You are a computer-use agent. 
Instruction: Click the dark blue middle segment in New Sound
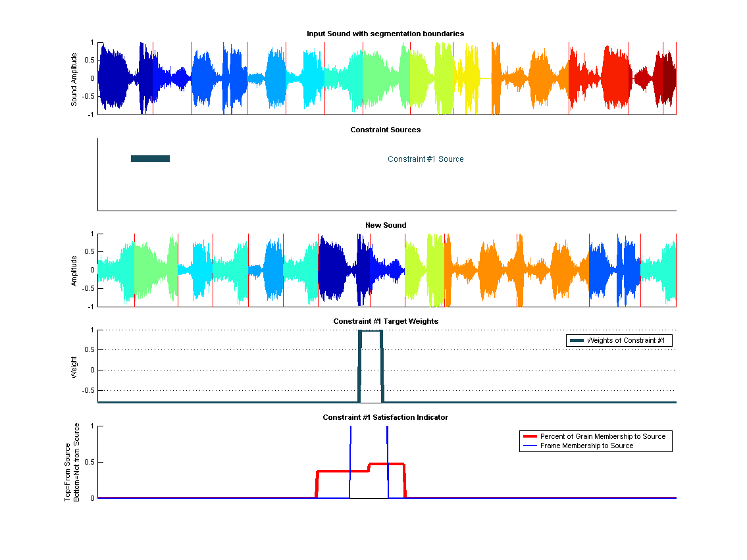pos(336,270)
